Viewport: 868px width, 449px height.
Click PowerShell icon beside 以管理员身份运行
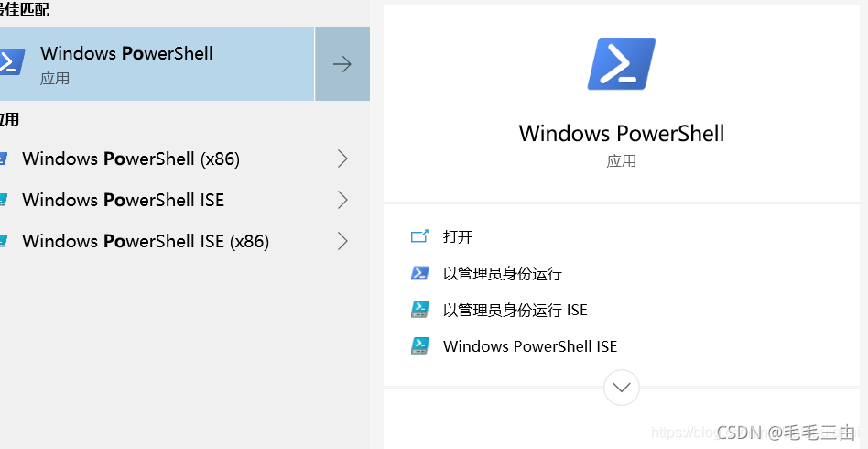(x=419, y=273)
